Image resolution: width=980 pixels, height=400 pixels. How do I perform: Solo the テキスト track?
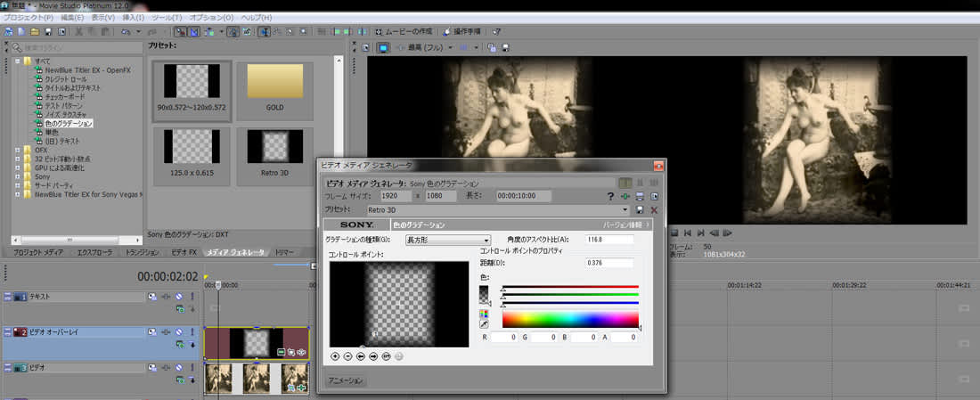click(192, 296)
